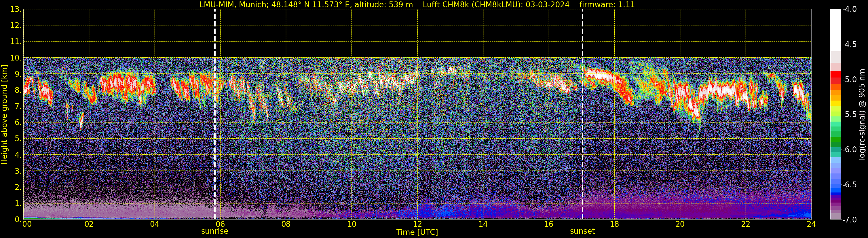
Task: Click the 'Time [UTC]' axis label
Action: [417, 232]
